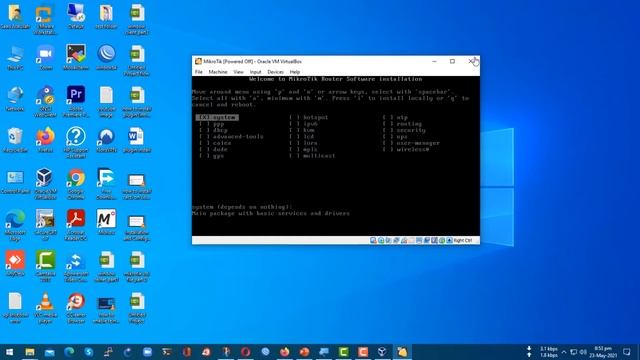640x360 pixels.
Task: Launch Adobe Premiere Pro from desktop
Action: pos(76,101)
